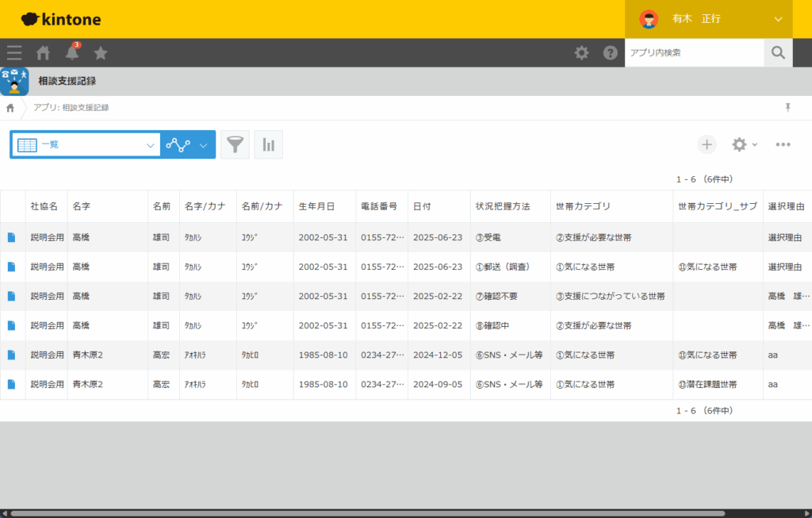
Task: Open record details for the 2025-06-23 ③受電 row
Action: (12, 236)
